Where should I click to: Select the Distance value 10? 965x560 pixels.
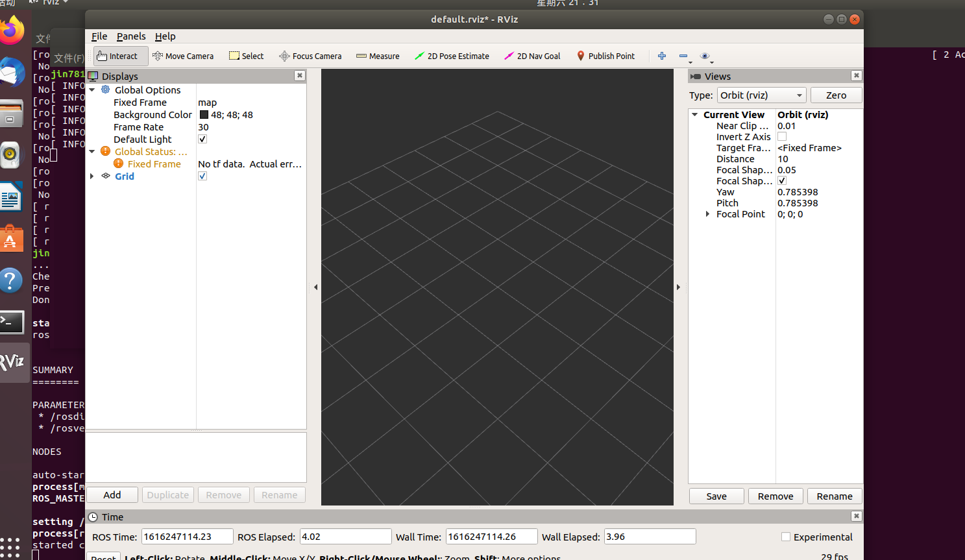point(783,159)
